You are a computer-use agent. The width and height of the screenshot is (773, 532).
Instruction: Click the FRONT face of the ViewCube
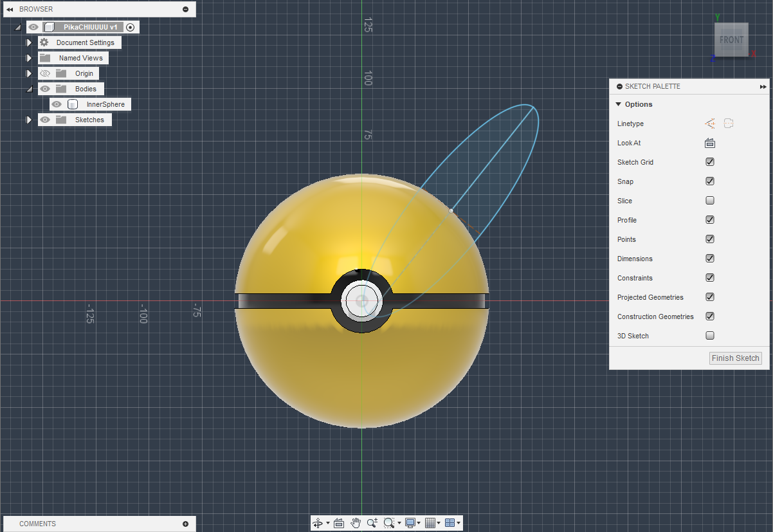pyautogui.click(x=731, y=40)
